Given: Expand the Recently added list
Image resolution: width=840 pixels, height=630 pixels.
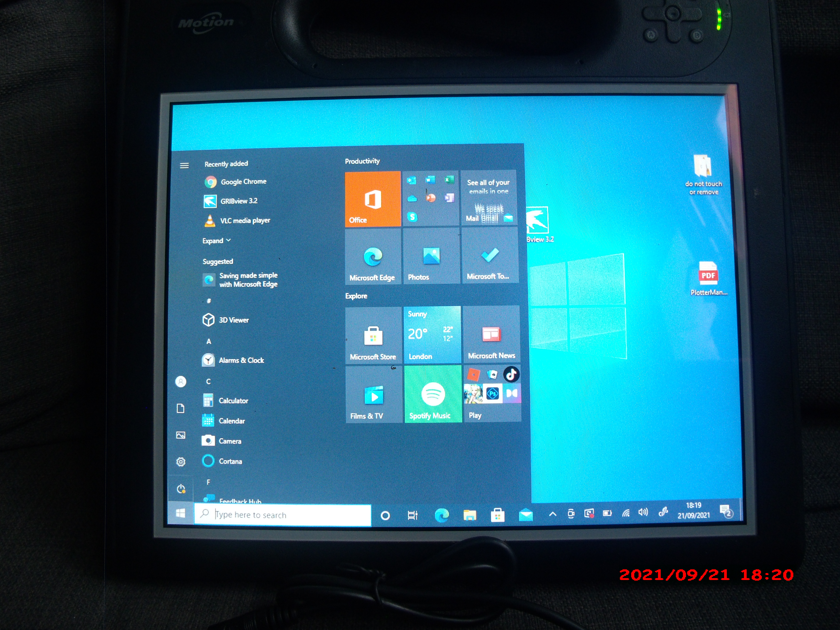Looking at the screenshot, I should coord(216,241).
